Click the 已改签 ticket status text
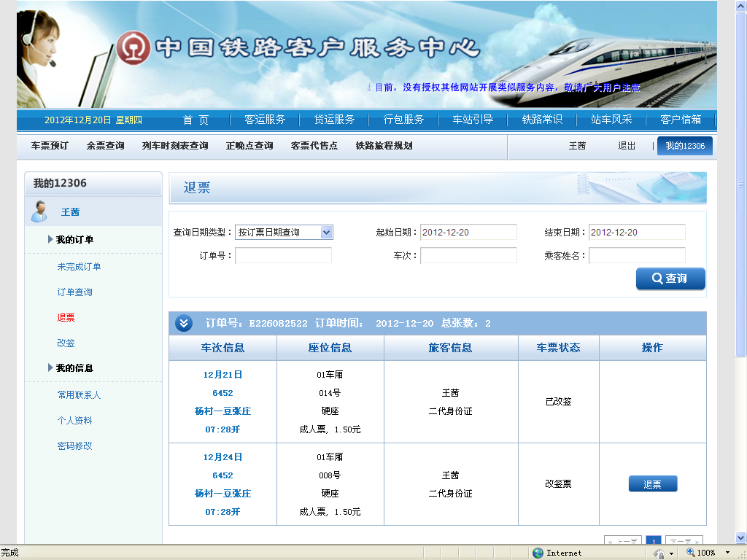Viewport: 747px width, 560px height. point(558,402)
